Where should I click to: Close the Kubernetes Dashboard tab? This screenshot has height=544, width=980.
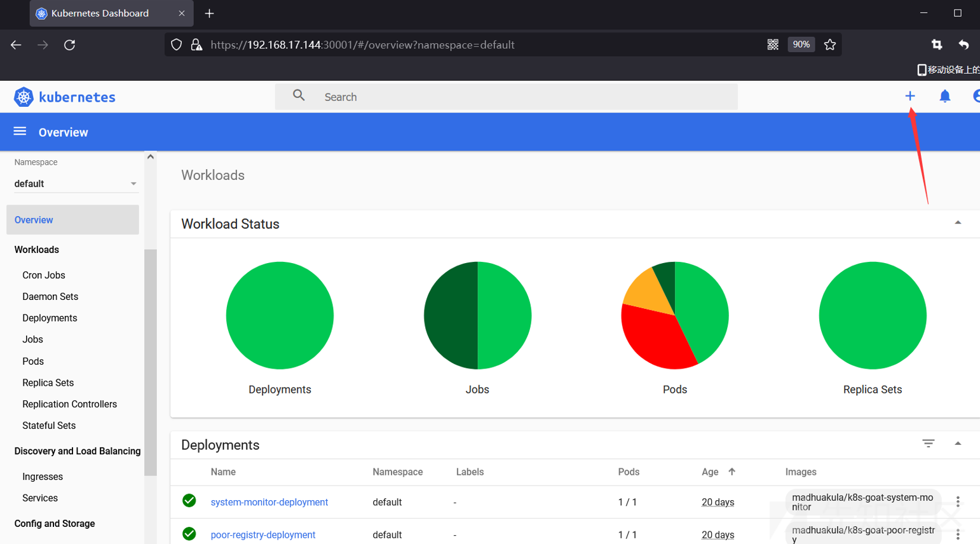tap(182, 13)
